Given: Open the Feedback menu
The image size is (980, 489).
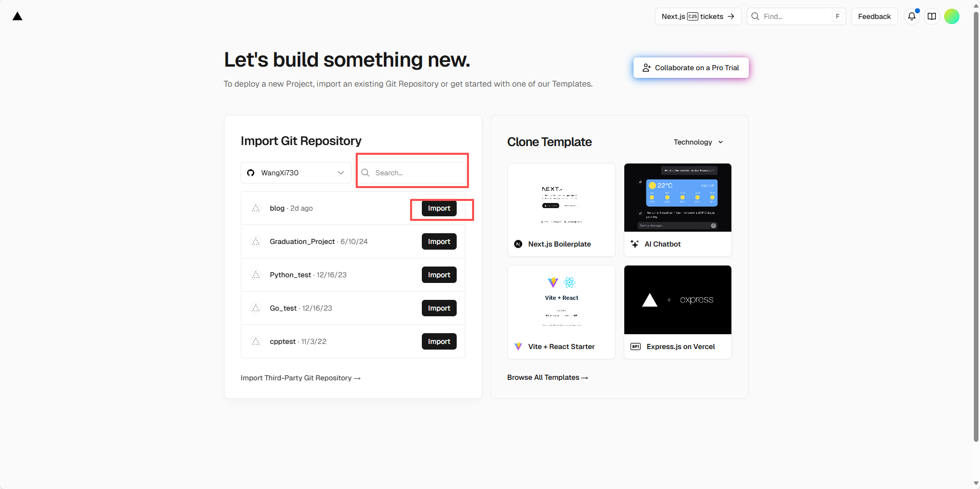Looking at the screenshot, I should click(874, 16).
